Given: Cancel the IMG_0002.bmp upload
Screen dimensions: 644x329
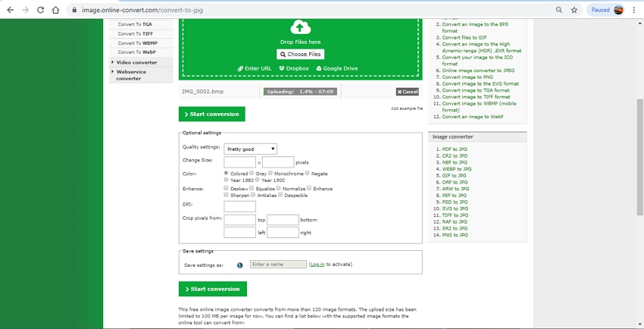Looking at the screenshot, I should (407, 92).
